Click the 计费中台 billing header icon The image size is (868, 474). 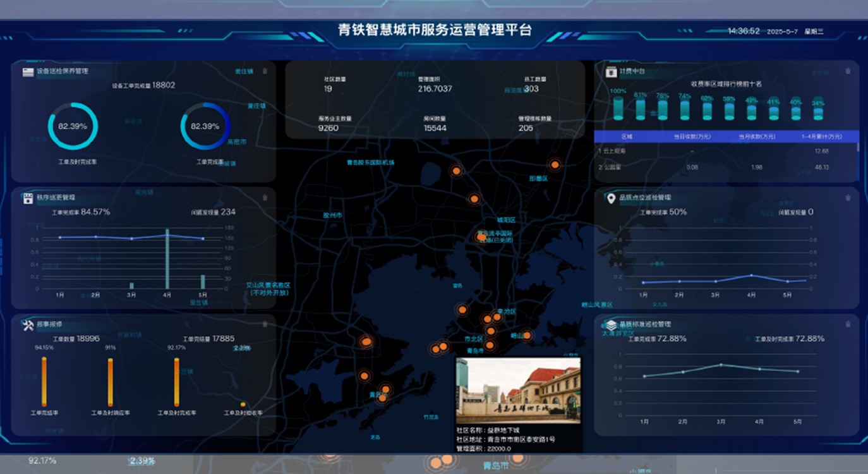pos(611,72)
